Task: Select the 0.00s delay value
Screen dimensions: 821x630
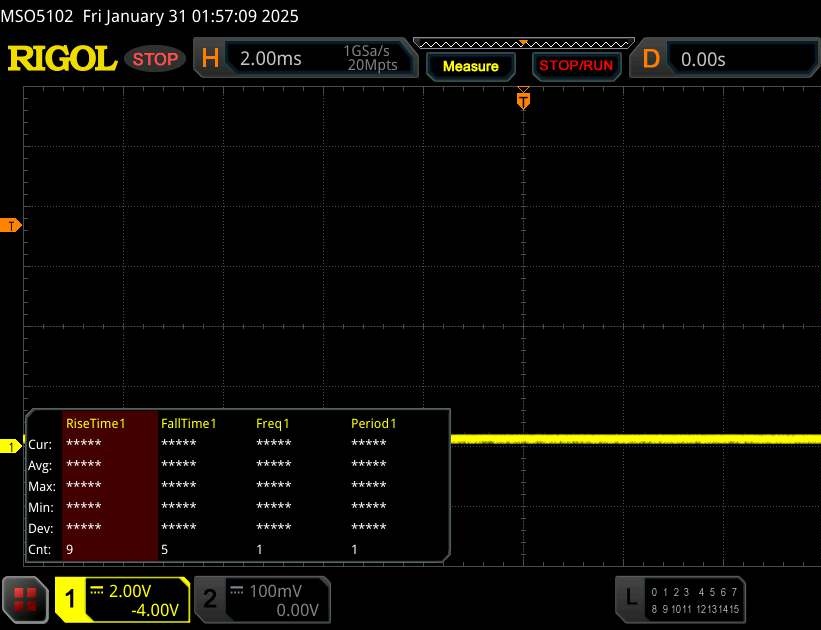Action: 703,59
